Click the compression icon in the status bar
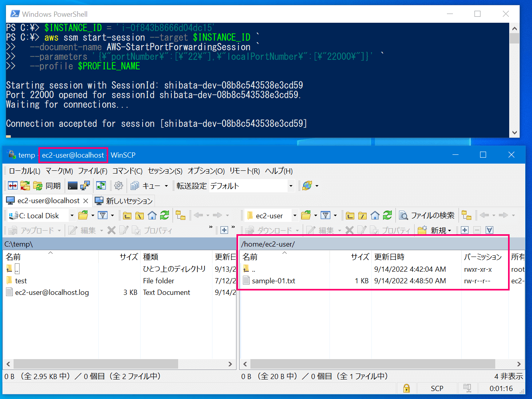Viewport: 532px width, 399px height. [467, 388]
